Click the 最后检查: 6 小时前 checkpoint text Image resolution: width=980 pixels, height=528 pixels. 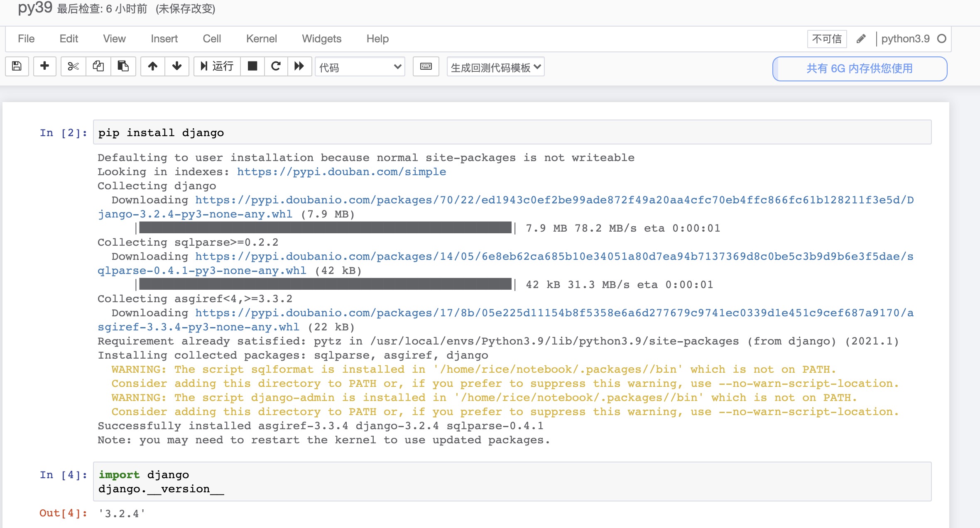click(102, 9)
